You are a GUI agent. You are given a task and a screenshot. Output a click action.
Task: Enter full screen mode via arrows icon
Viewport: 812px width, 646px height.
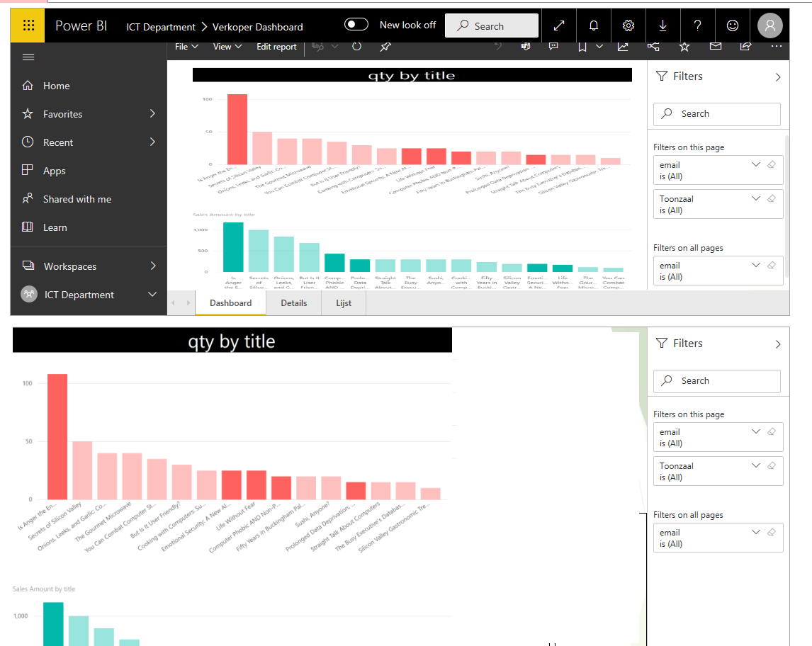point(559,25)
